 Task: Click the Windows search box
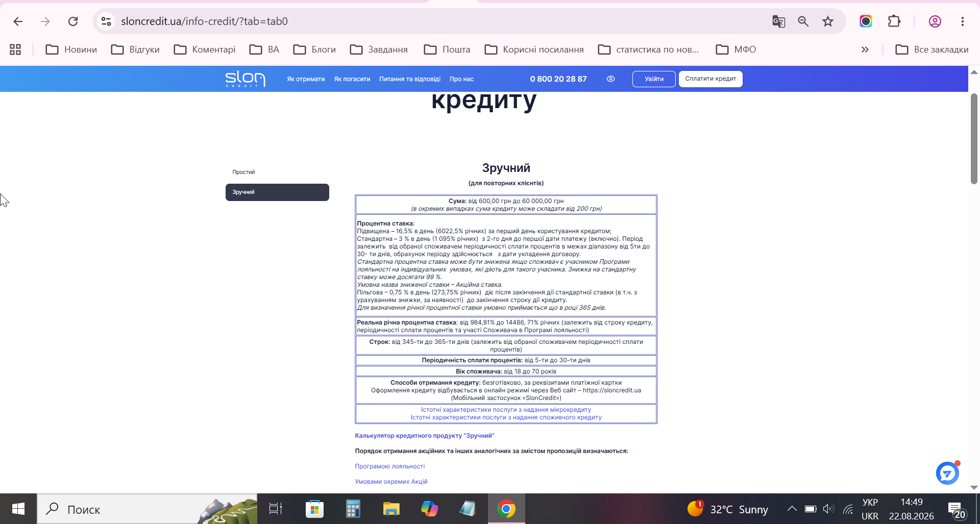click(x=147, y=509)
